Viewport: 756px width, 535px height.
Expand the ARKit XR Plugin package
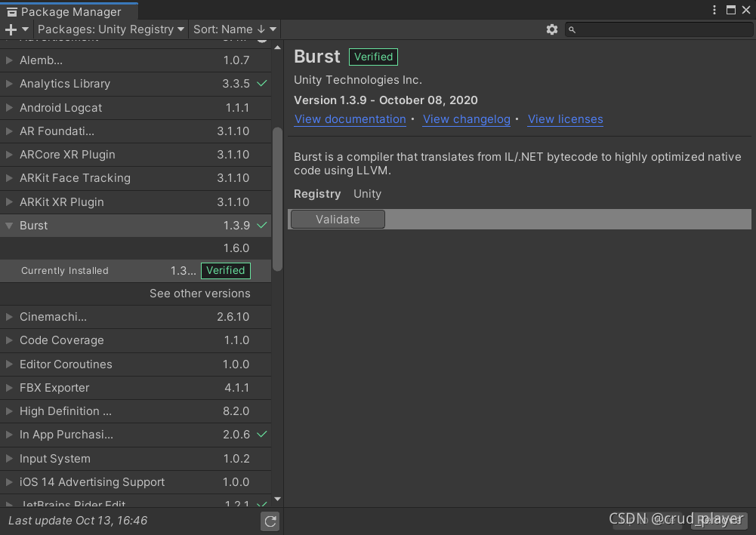pos(8,201)
